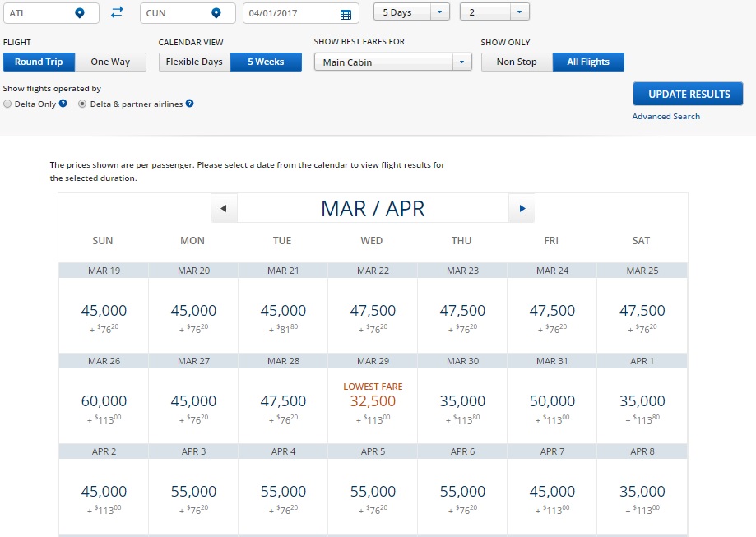Viewport: 756px width, 537px height.
Task: Open the departure date calendar picker
Action: pos(346,15)
